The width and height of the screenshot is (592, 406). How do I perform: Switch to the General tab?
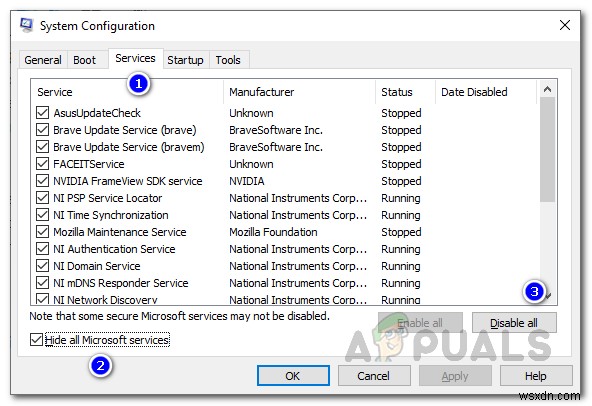[x=43, y=60]
